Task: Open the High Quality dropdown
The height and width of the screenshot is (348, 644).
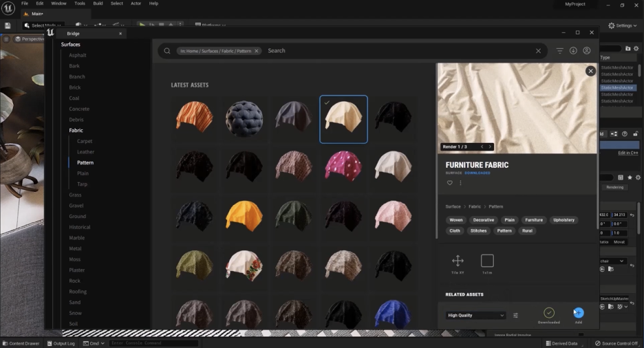Action: click(475, 315)
